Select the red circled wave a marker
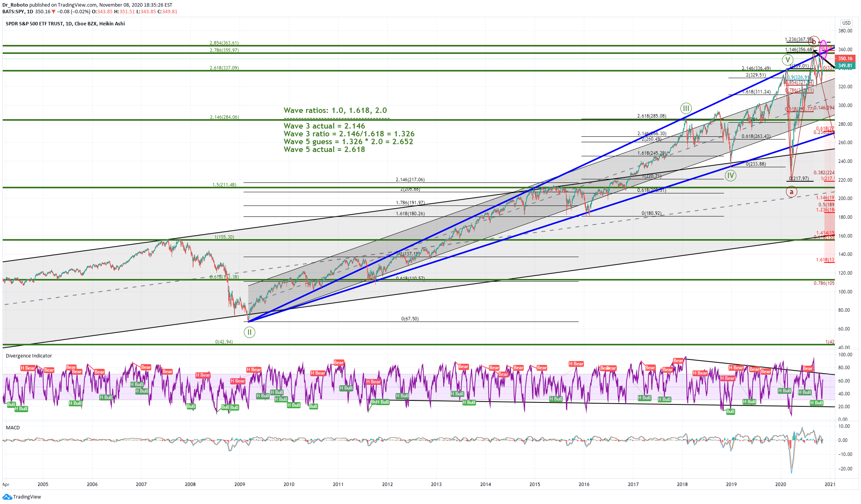The height and width of the screenshot is (504, 861). pyautogui.click(x=791, y=192)
